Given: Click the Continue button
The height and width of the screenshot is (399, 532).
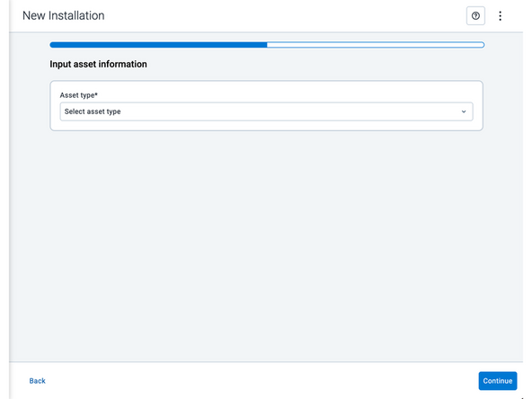Looking at the screenshot, I should coord(498,381).
